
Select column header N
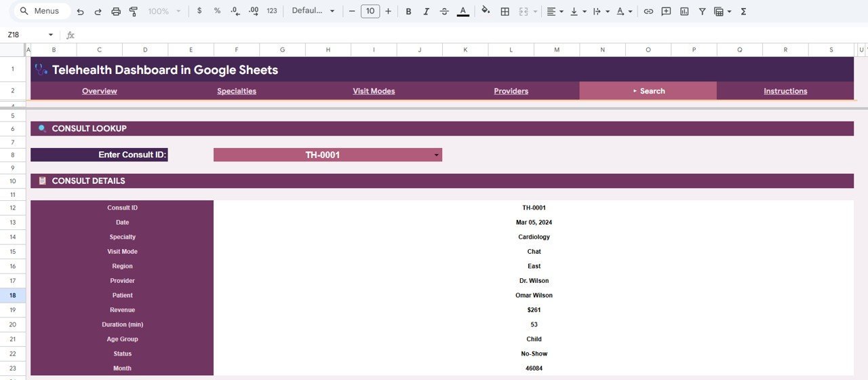pyautogui.click(x=603, y=50)
